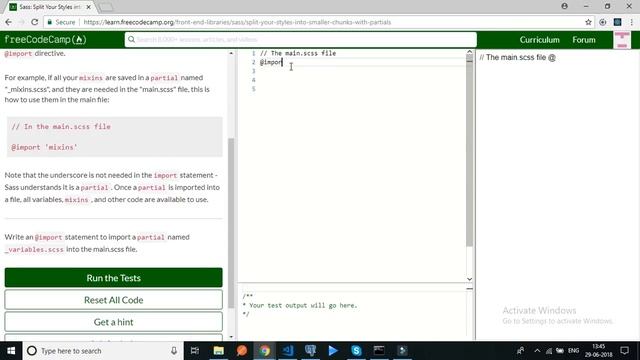
Task: Click the instructions pane scrollbar thumb
Action: click(x=231, y=222)
